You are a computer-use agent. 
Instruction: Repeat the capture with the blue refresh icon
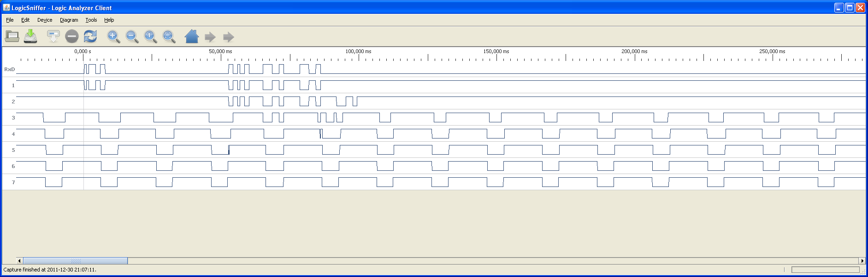90,36
